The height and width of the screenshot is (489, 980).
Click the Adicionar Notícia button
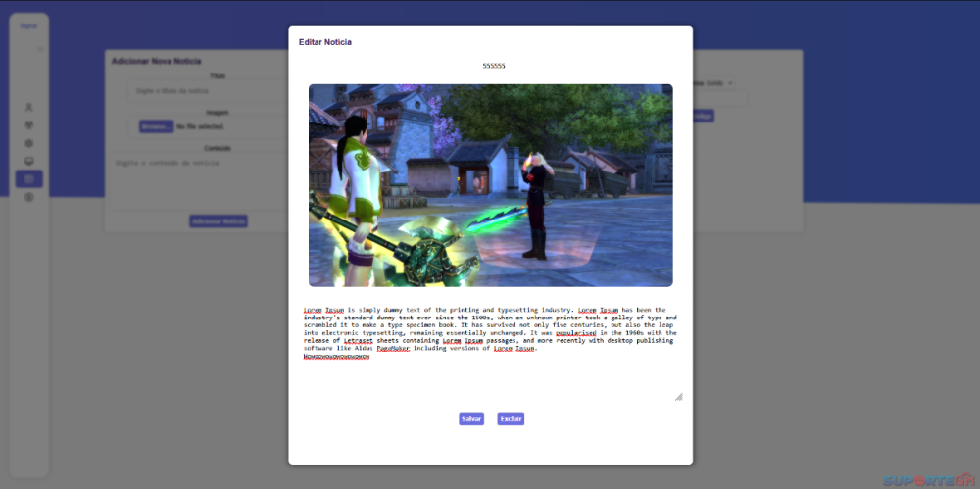pyautogui.click(x=219, y=221)
